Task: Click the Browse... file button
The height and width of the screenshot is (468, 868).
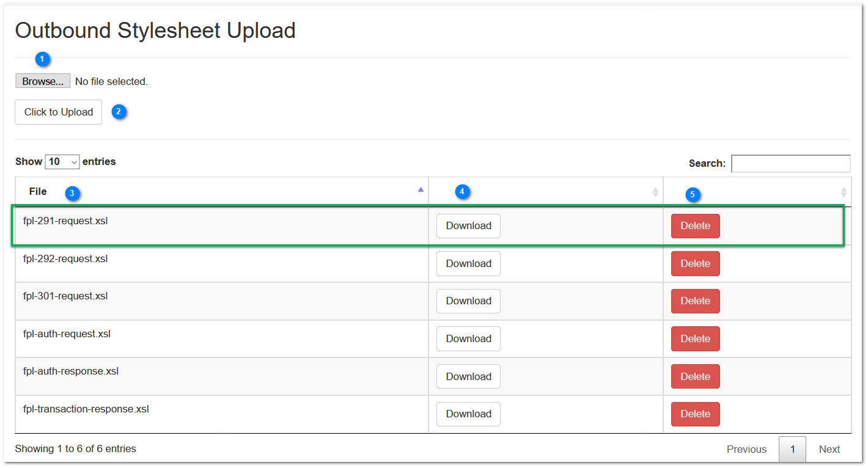Action: (x=43, y=81)
